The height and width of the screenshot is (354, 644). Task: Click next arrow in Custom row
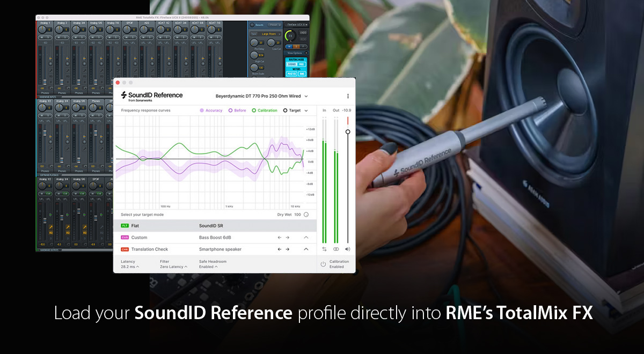coord(287,237)
